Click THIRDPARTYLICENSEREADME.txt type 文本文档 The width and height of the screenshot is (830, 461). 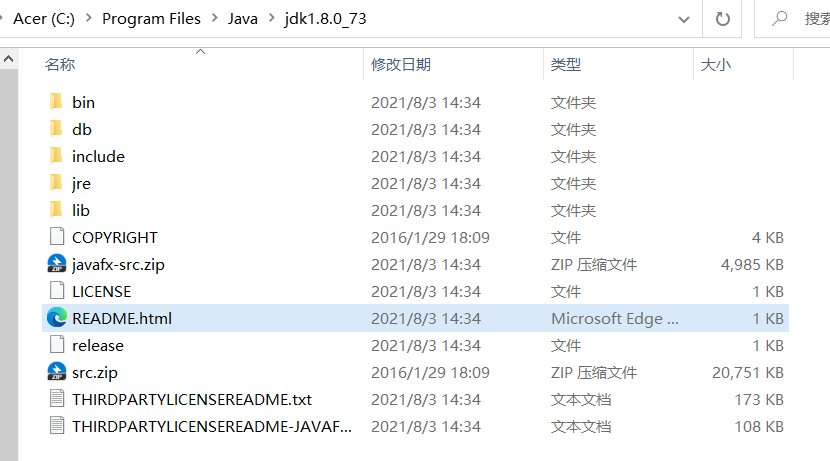581,399
